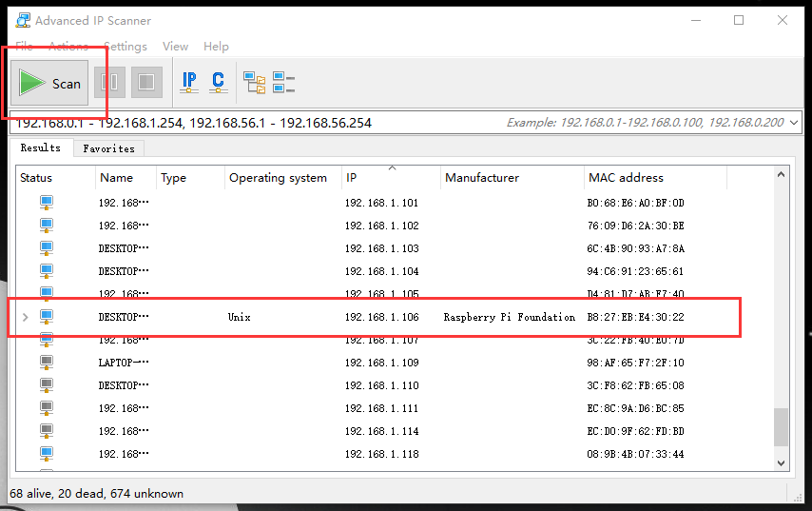Click the gray computer icon for 192.168.1.110
The image size is (812, 511).
(47, 385)
